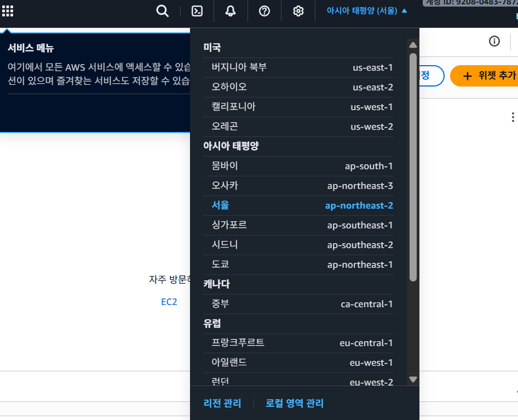Select 버지니아 북부 us-east-1 region
The width and height of the screenshot is (518, 420).
click(x=298, y=68)
